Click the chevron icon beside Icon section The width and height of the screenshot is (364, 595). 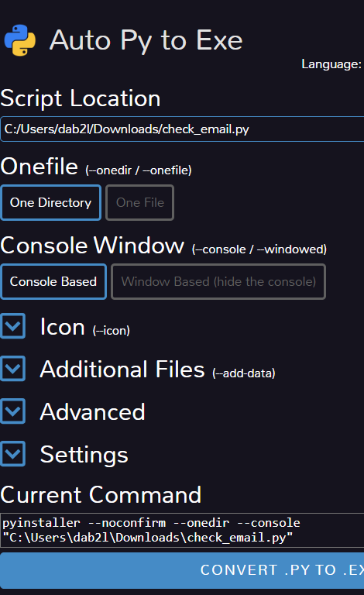(x=13, y=326)
